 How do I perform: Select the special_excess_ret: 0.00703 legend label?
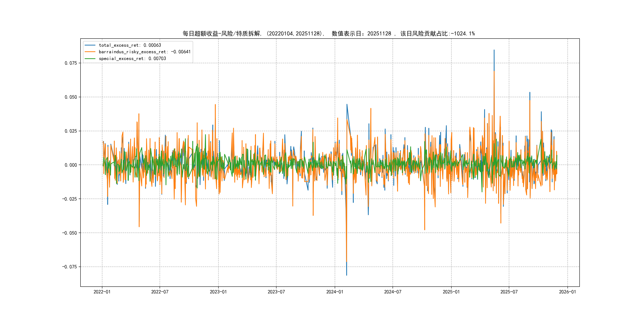click(x=132, y=58)
